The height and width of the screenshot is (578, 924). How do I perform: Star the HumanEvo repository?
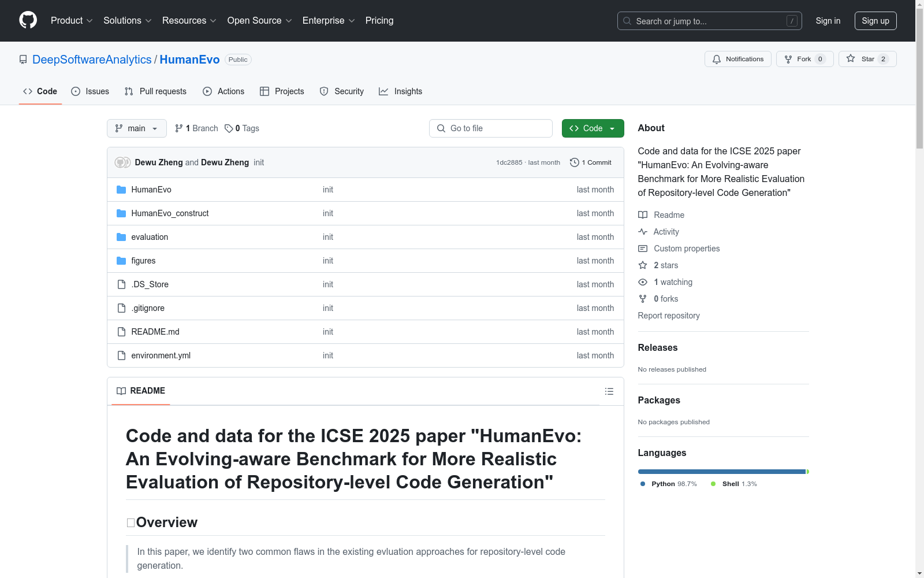[x=867, y=59]
